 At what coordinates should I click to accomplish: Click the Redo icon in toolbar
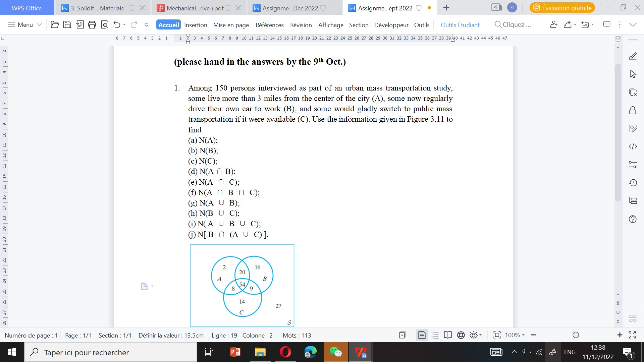pyautogui.click(x=135, y=25)
